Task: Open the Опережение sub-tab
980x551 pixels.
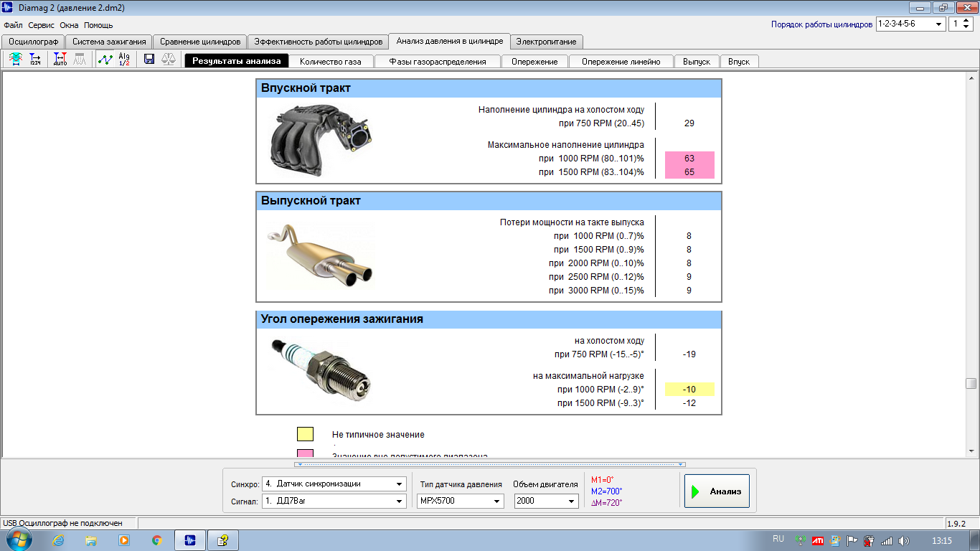Action: tap(534, 61)
